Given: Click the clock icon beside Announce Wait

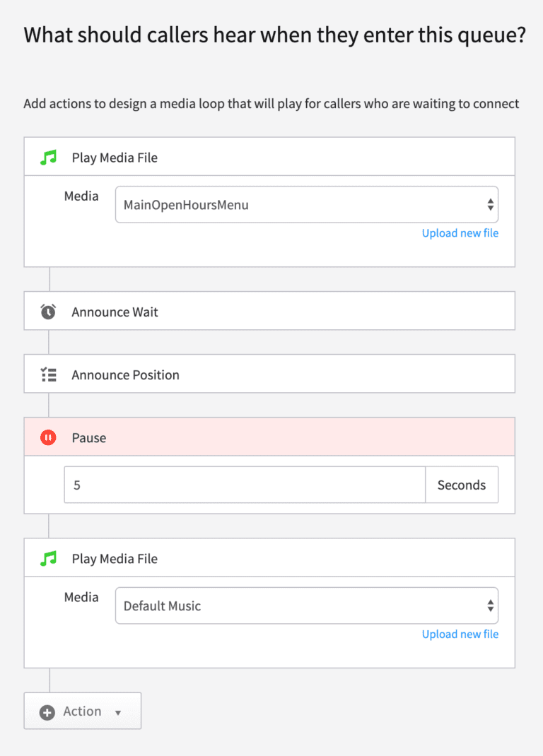Looking at the screenshot, I should tap(48, 310).
